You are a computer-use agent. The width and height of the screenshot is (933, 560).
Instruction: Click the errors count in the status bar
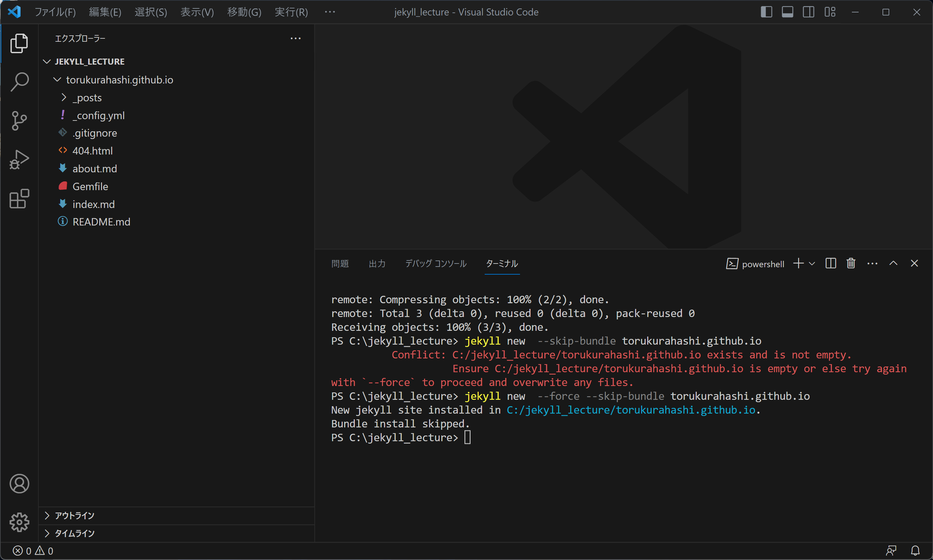point(22,551)
